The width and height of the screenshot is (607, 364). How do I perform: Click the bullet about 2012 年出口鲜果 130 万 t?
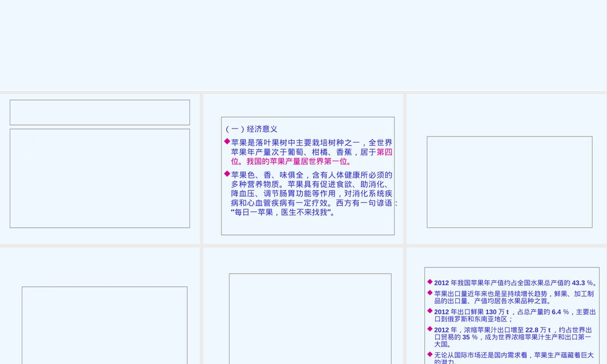[x=512, y=315]
